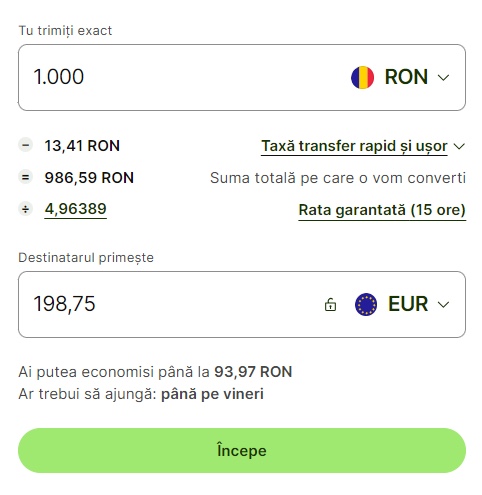Expand the transfer fee type chevron

(x=459, y=146)
